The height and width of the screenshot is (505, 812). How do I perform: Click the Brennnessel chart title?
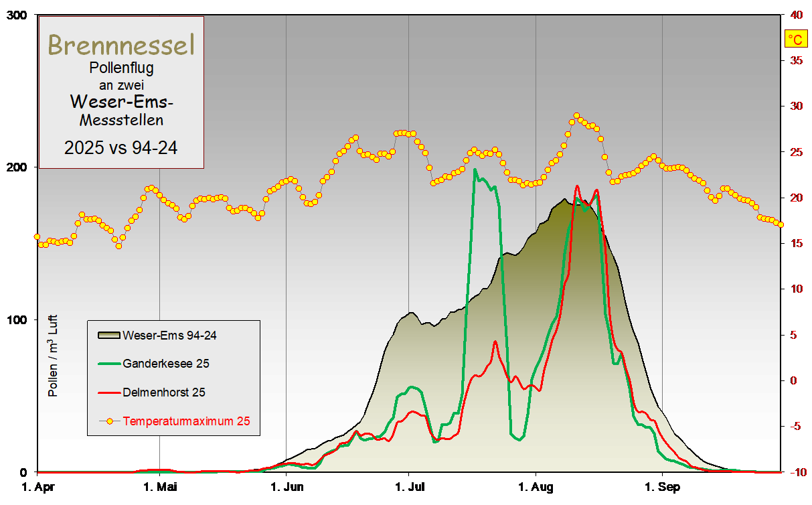121,45
